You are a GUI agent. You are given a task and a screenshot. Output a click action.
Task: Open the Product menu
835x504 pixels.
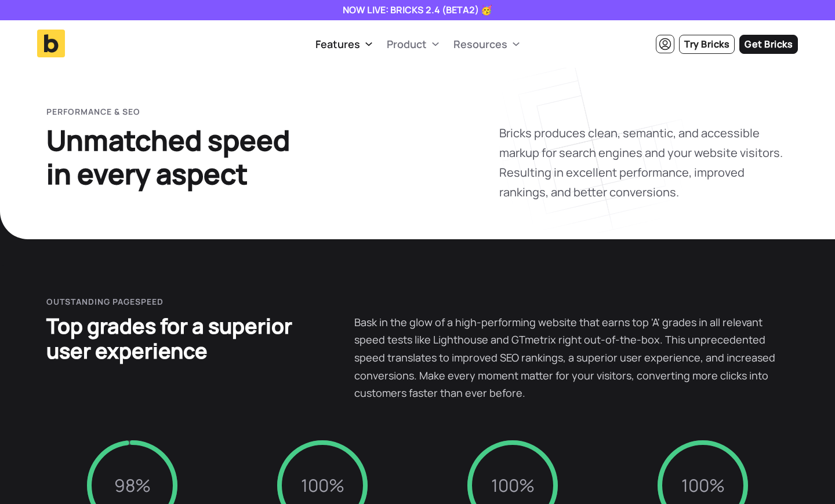[406, 44]
